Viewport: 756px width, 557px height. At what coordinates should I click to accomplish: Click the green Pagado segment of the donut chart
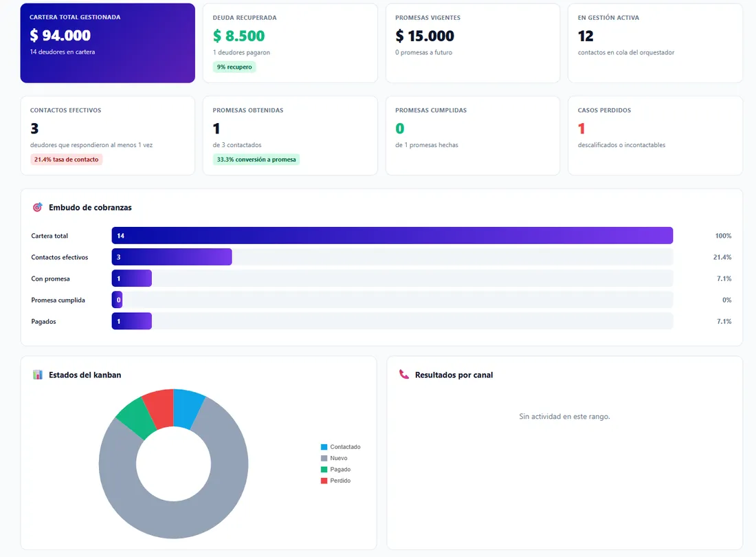tap(137, 418)
